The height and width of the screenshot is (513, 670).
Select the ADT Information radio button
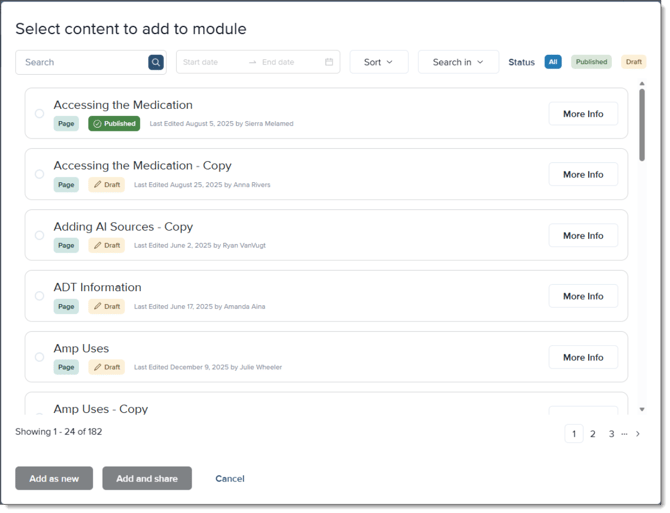pos(39,296)
